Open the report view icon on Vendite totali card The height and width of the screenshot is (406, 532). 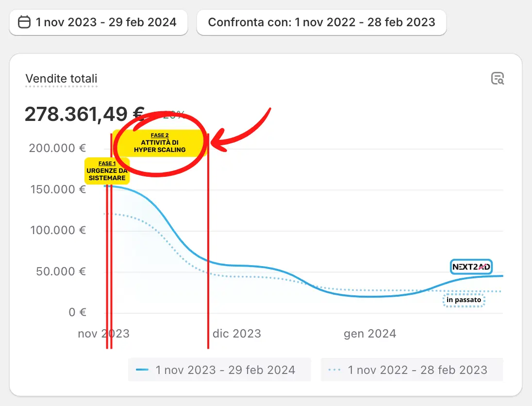[x=498, y=78]
